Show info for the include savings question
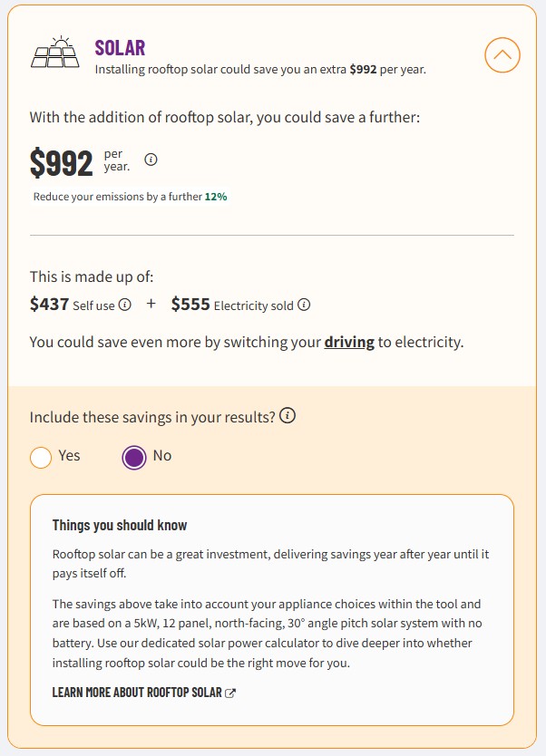546x756 pixels. point(288,416)
